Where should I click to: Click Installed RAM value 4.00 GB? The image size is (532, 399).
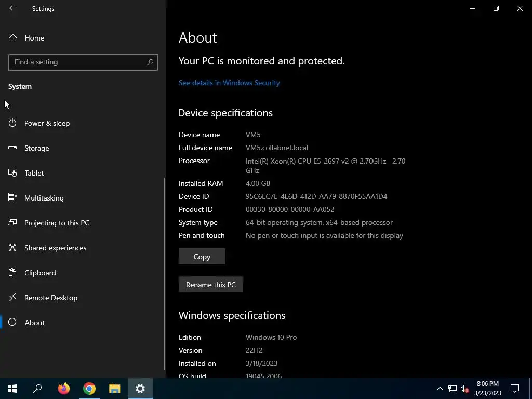pyautogui.click(x=258, y=183)
